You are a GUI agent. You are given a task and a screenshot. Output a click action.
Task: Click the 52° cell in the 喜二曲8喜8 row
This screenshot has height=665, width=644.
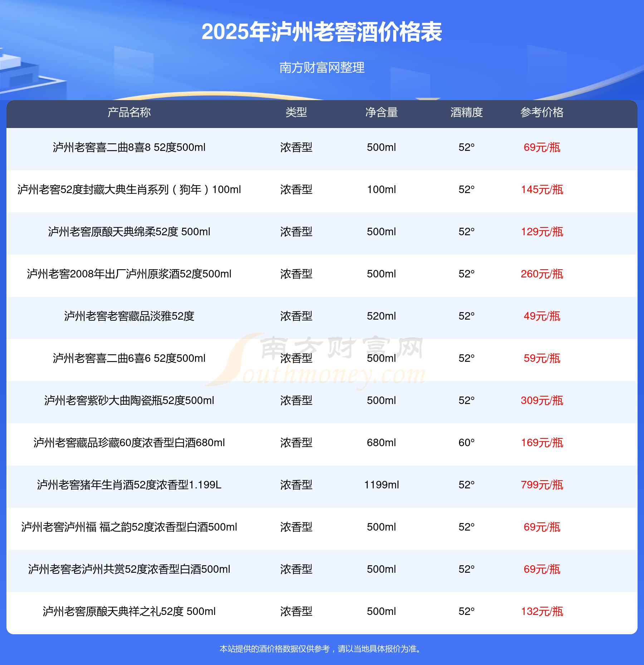pos(467,147)
